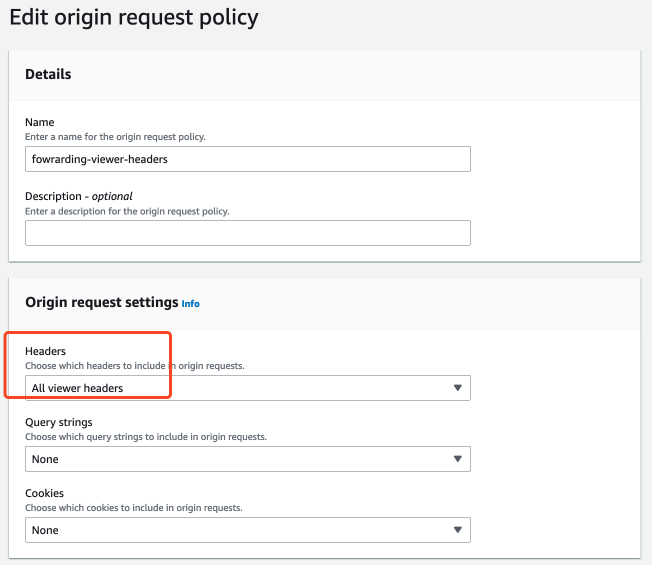Click the Edit origin request policy title
The height and width of the screenshot is (565, 652).
[x=133, y=17]
